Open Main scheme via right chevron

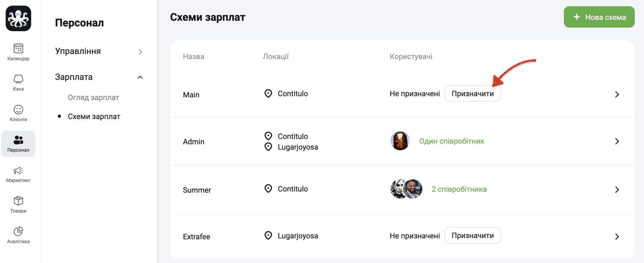coord(617,94)
